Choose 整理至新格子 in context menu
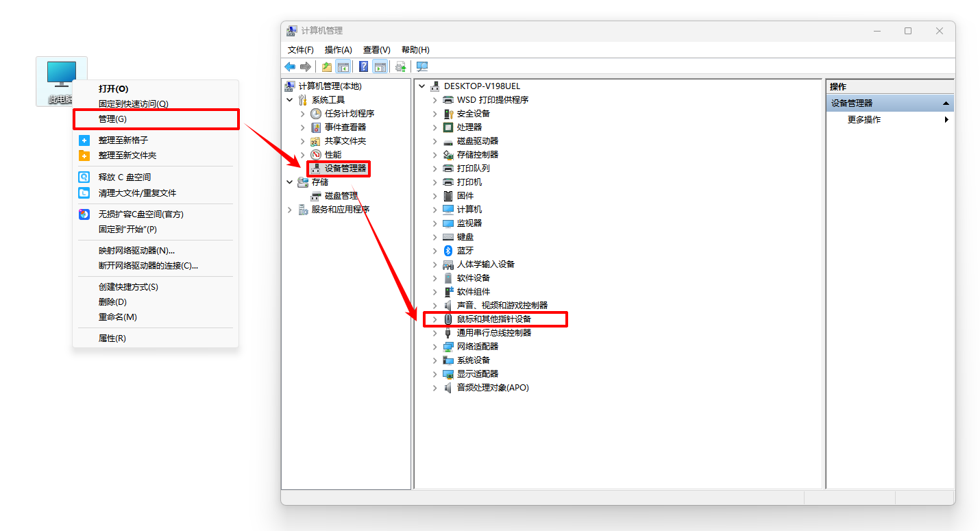 (x=156, y=140)
